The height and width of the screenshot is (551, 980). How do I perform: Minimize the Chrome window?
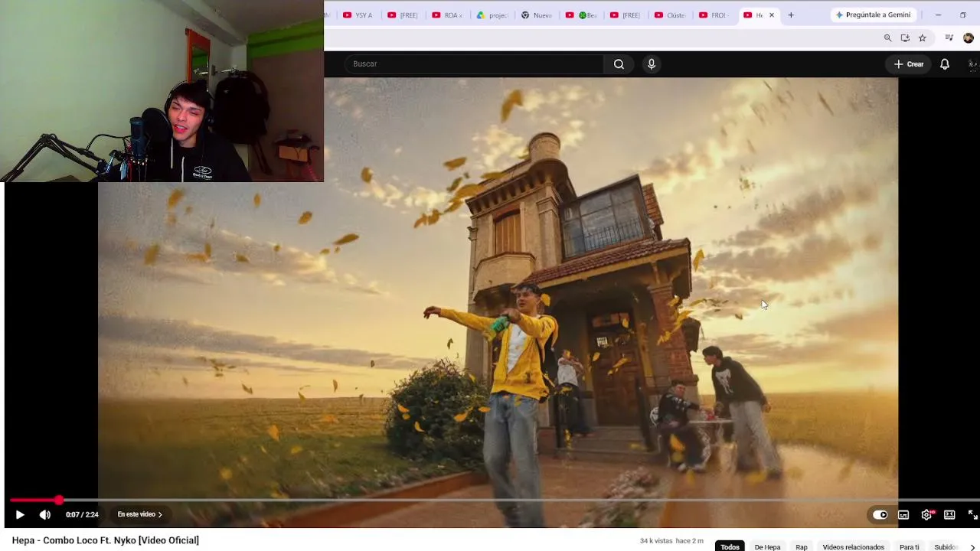coord(938,15)
